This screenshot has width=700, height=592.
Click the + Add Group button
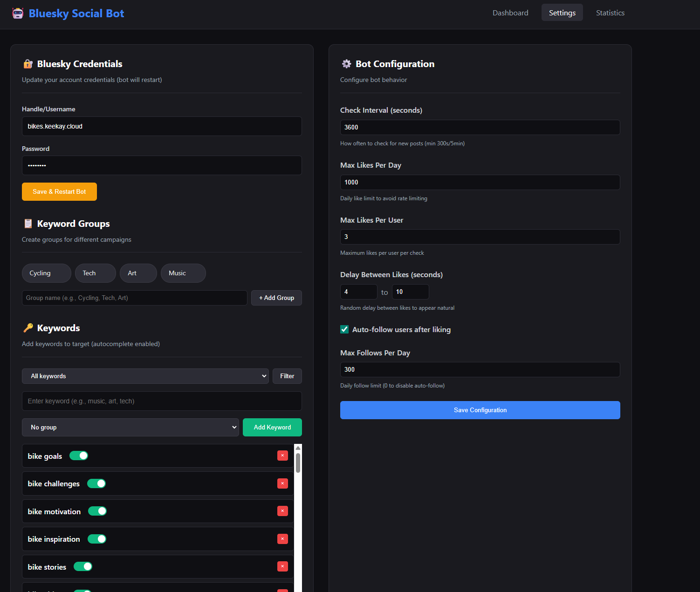point(276,298)
